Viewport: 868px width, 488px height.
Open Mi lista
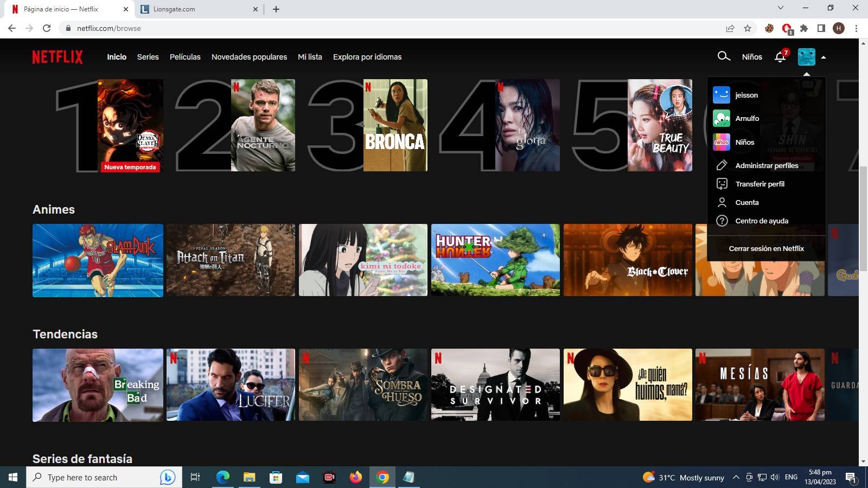[x=310, y=57]
